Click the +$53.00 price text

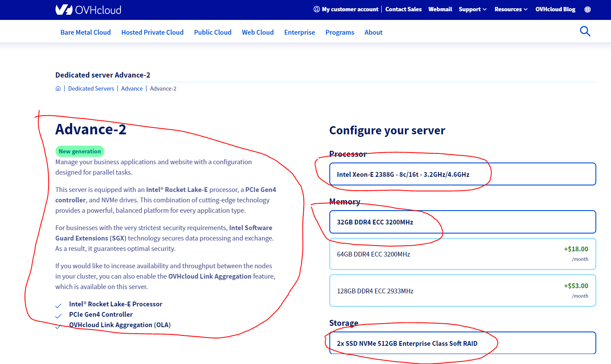(576, 286)
